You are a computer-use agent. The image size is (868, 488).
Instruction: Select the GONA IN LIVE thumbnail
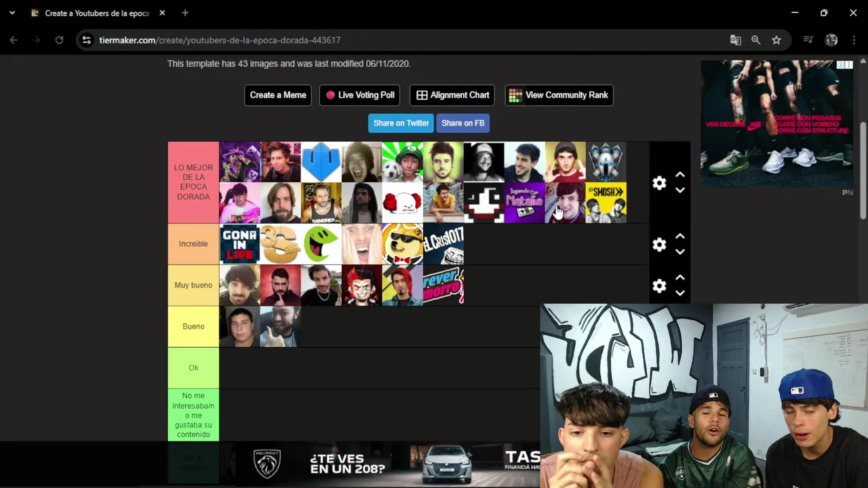pyautogui.click(x=239, y=244)
